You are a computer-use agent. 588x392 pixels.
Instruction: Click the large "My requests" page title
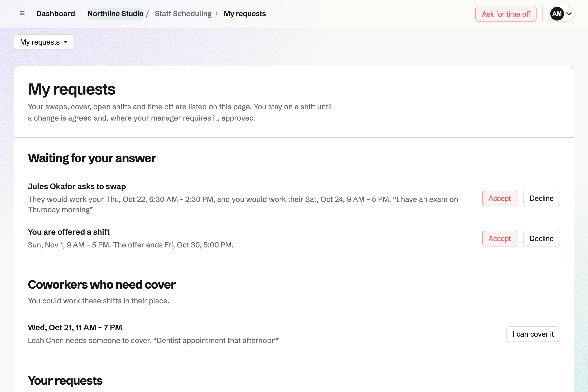pyautogui.click(x=72, y=89)
